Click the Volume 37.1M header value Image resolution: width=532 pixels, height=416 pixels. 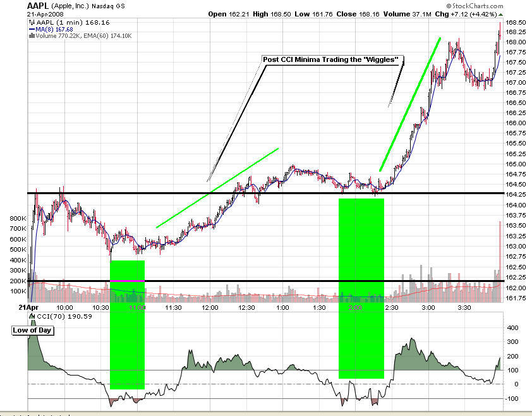coord(407,15)
